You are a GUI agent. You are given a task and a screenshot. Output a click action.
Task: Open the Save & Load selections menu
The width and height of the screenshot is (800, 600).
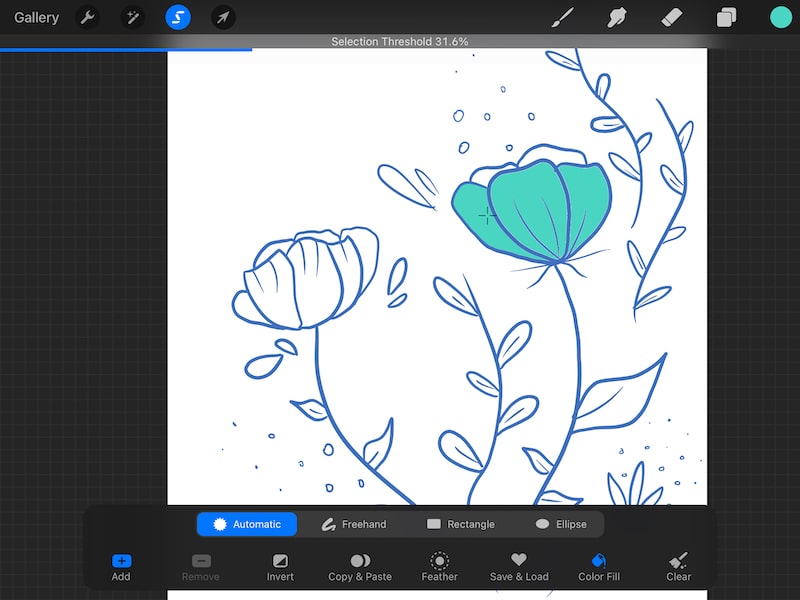point(519,565)
